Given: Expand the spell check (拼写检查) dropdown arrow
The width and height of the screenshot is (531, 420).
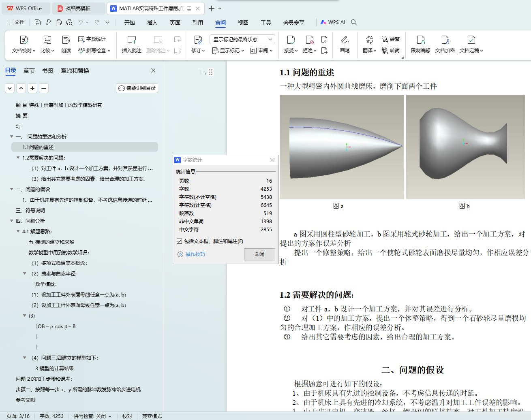Looking at the screenshot, I should click(x=109, y=51).
